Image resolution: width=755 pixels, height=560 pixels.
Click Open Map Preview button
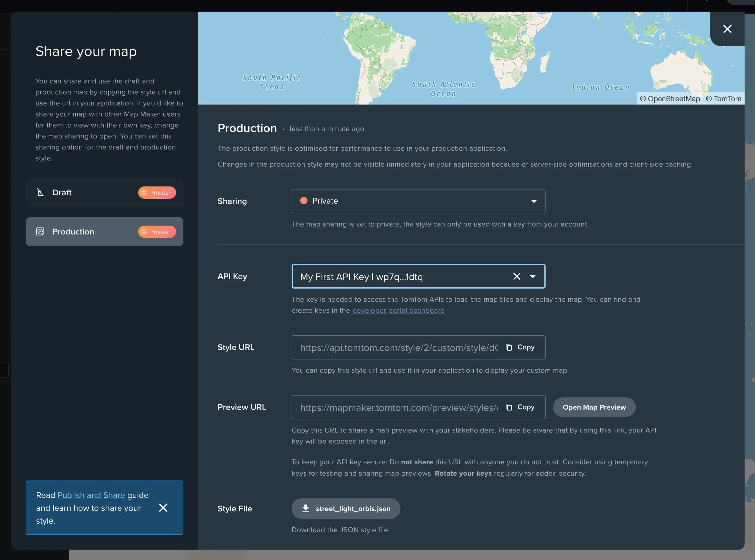[594, 407]
